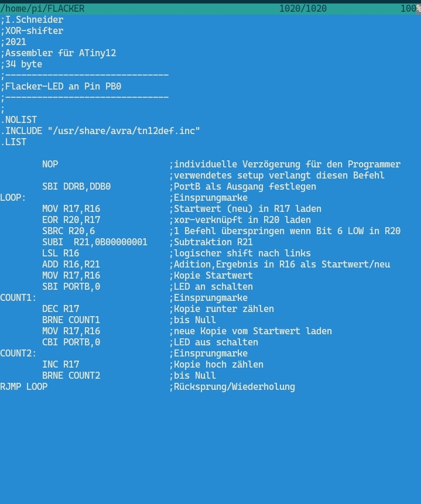
Task: Click the DEC R17 instruction
Action: [x=61, y=309]
